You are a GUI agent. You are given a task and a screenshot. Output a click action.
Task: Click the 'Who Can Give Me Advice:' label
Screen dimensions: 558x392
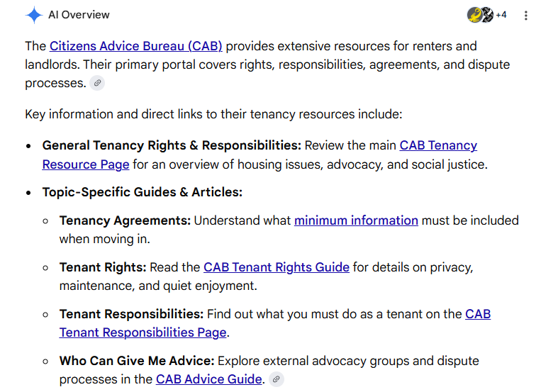click(x=137, y=361)
